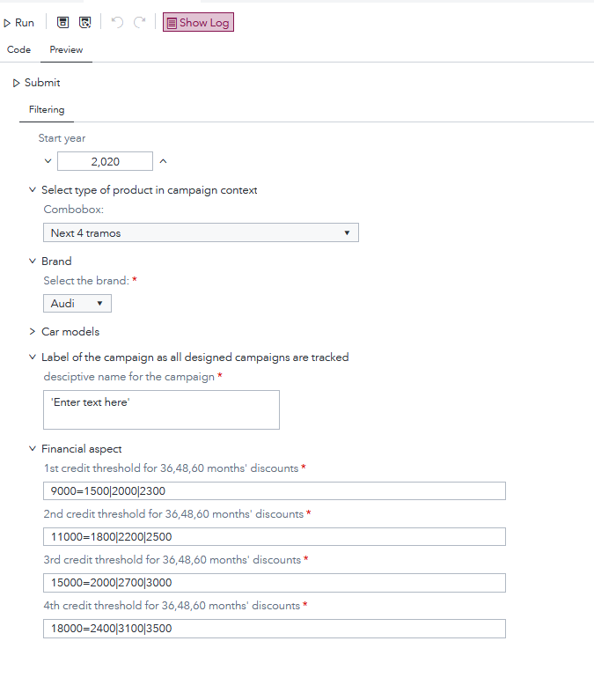
Task: Switch to the Code tab
Action: 19,50
